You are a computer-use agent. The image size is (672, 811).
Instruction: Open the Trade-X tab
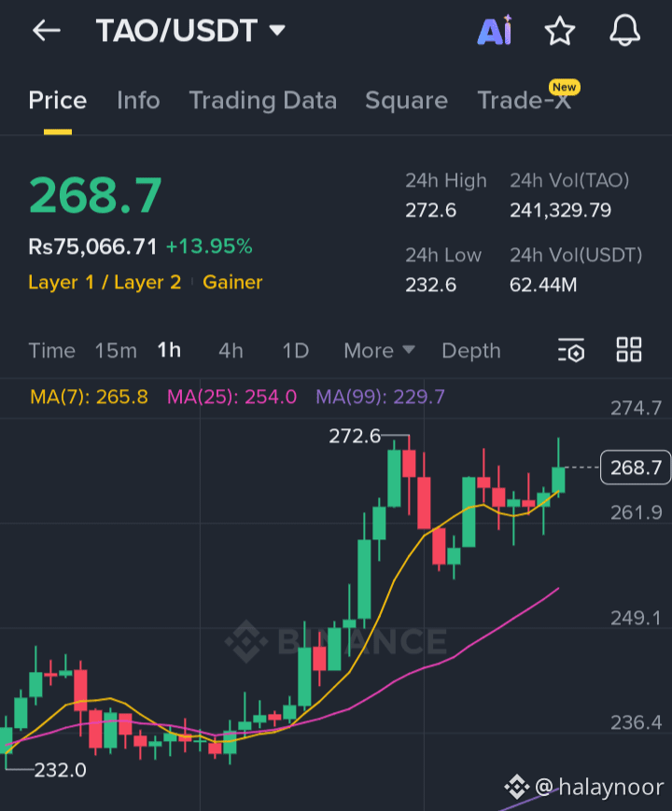tap(524, 101)
